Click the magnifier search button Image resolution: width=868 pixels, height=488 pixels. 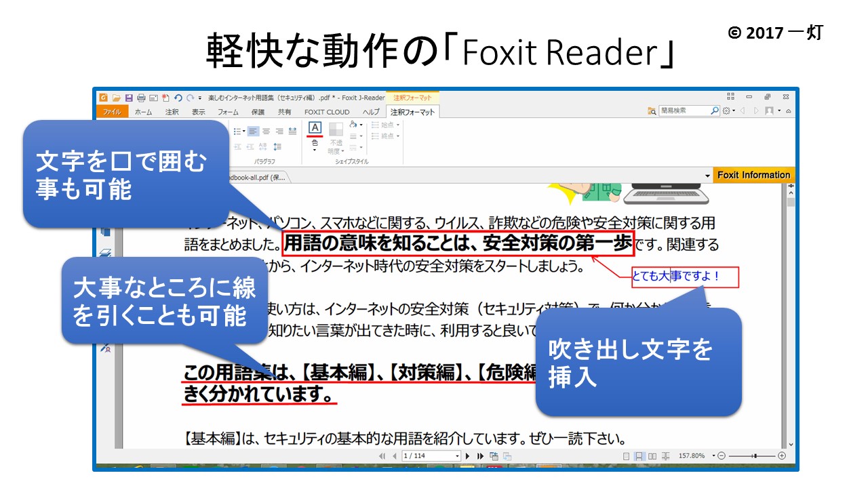pyautogui.click(x=715, y=111)
